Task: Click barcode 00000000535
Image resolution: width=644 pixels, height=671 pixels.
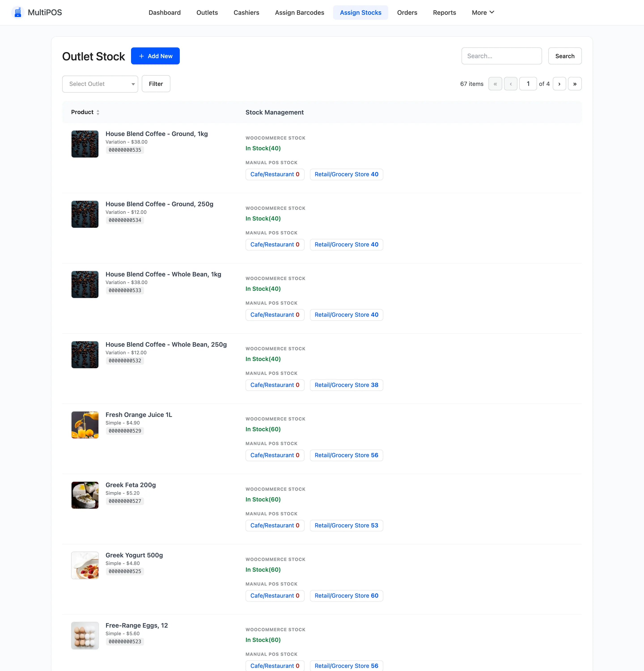Action: tap(125, 150)
